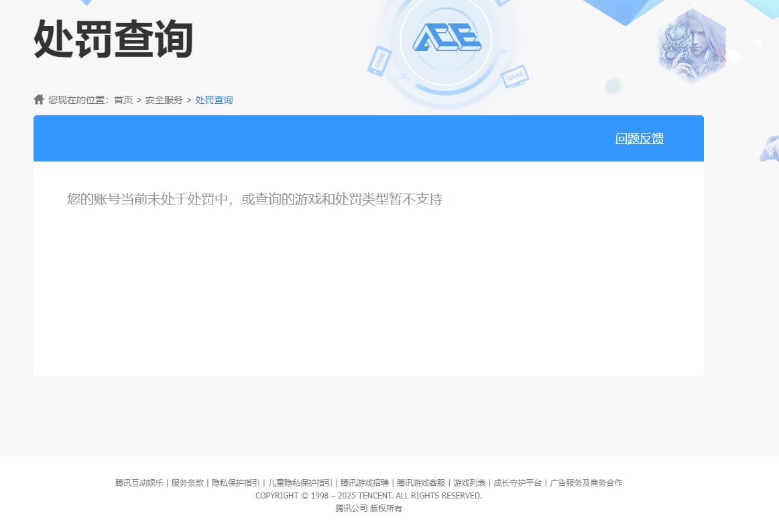Contact 腾讯游戏客服 customer service
This screenshot has width=779, height=532.
[420, 482]
